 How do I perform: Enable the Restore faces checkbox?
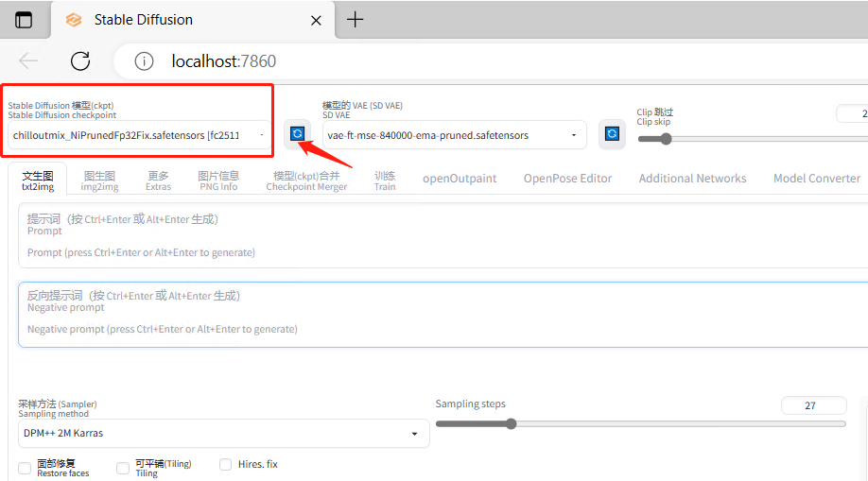tap(25, 468)
